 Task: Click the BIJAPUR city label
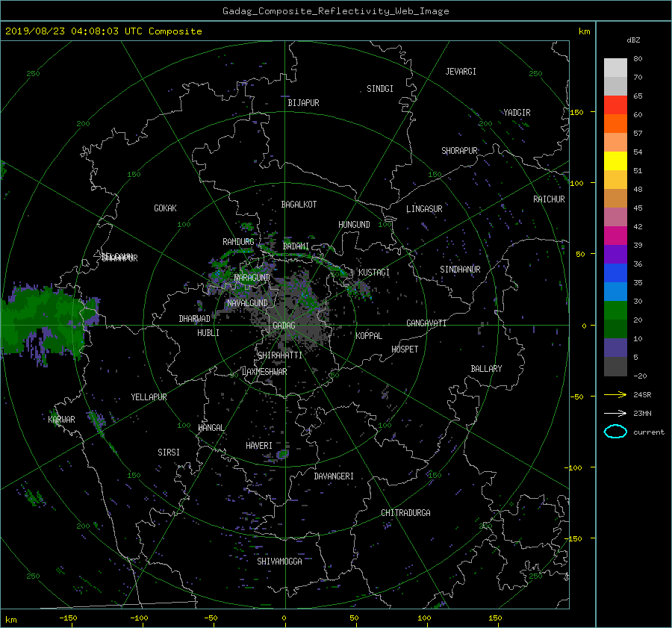pyautogui.click(x=303, y=103)
